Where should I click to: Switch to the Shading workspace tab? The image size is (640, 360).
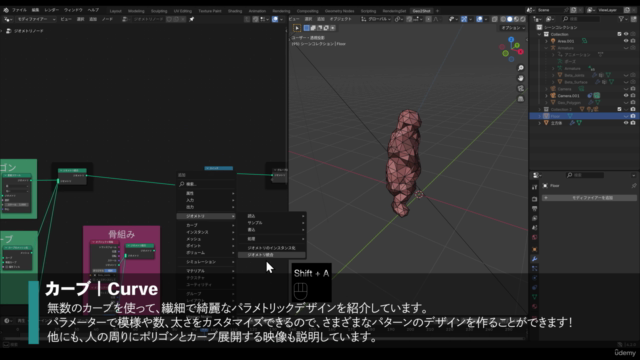click(x=235, y=11)
